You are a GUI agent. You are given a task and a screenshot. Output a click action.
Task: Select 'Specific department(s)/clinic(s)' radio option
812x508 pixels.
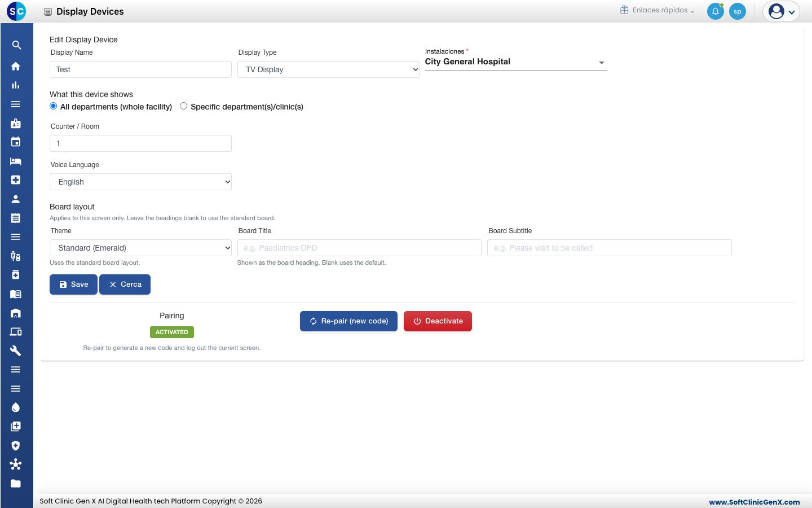coord(184,106)
